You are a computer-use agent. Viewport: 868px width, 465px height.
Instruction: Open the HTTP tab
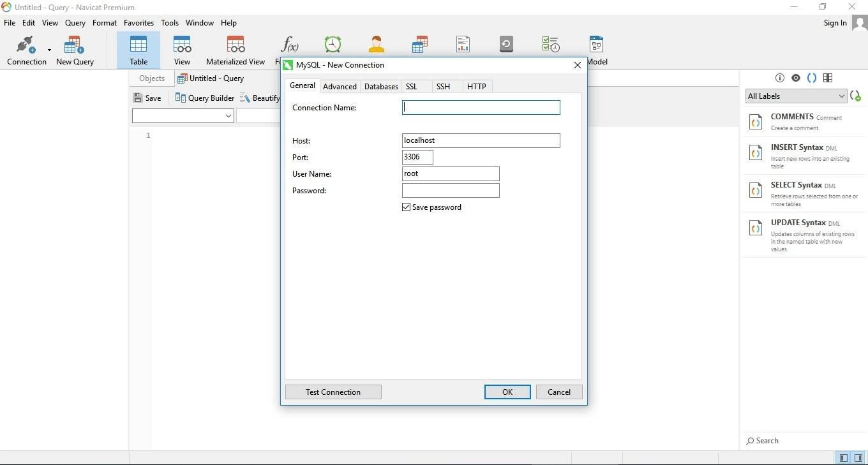[477, 86]
